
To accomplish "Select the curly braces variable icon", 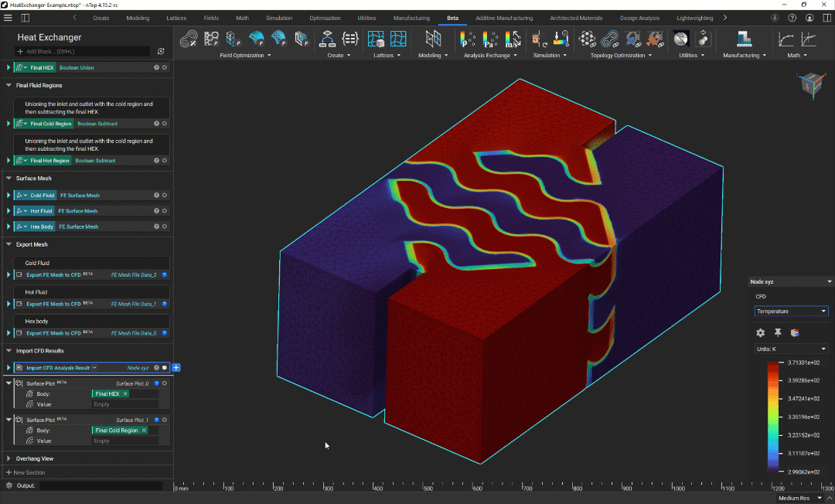I will coord(350,39).
